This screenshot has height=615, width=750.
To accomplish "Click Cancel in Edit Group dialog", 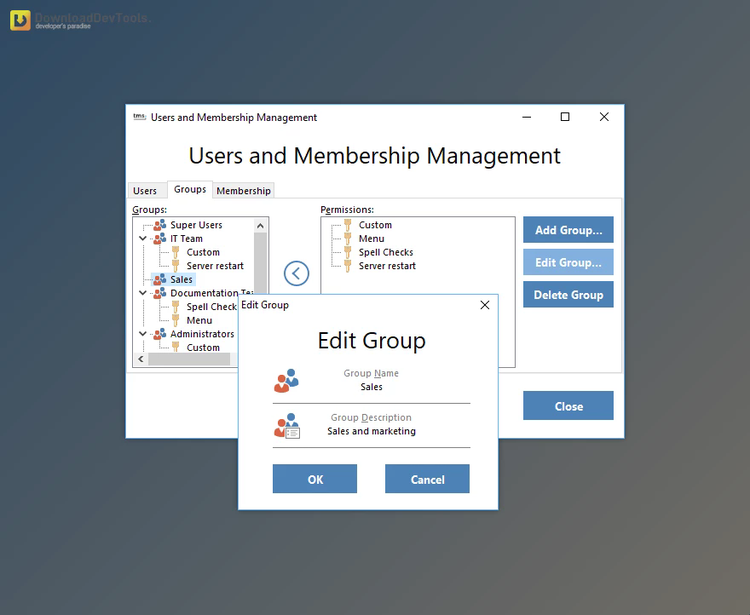I will 427,479.
